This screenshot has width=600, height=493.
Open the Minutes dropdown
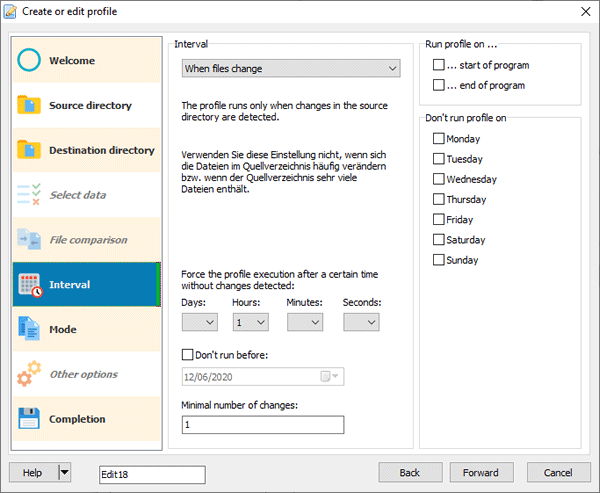pyautogui.click(x=305, y=322)
